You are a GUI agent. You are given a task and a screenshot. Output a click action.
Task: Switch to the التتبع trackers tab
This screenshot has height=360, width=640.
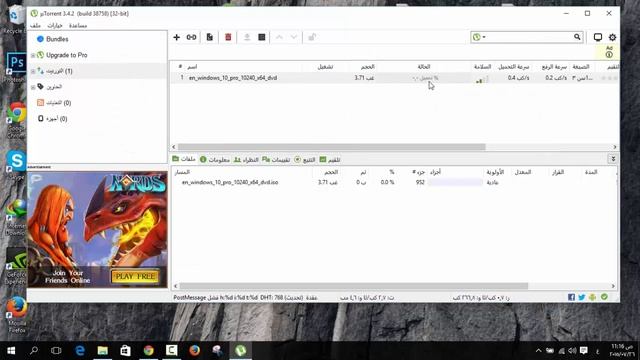click(x=305, y=160)
